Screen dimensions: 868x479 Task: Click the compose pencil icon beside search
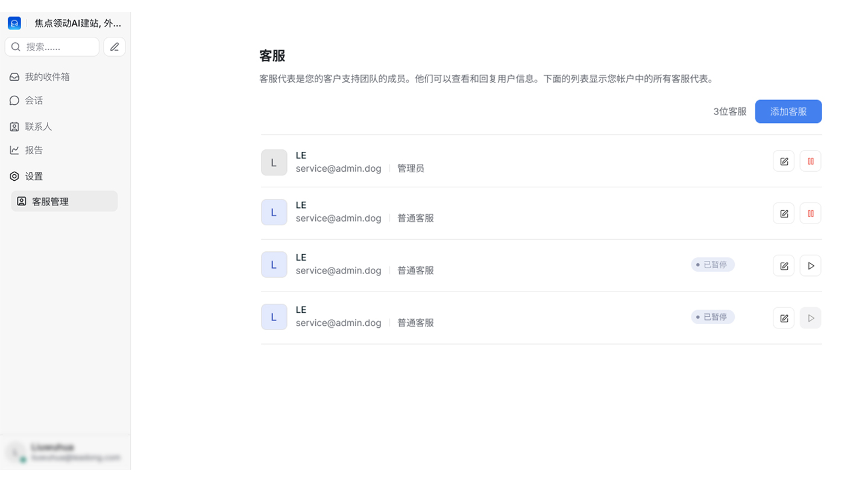click(x=115, y=47)
